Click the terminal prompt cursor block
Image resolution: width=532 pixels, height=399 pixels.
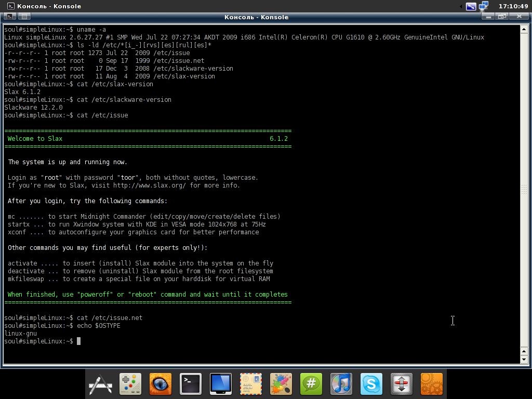tap(79, 341)
